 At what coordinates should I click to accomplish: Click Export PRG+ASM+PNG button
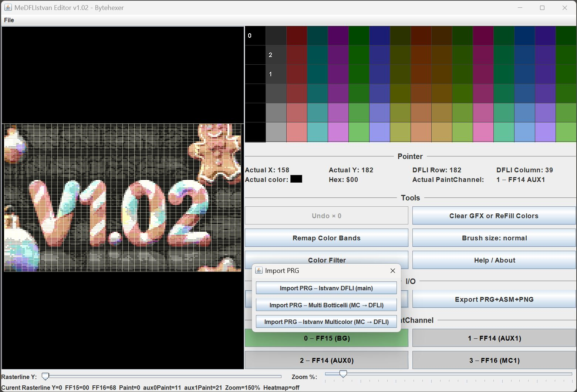(x=494, y=300)
